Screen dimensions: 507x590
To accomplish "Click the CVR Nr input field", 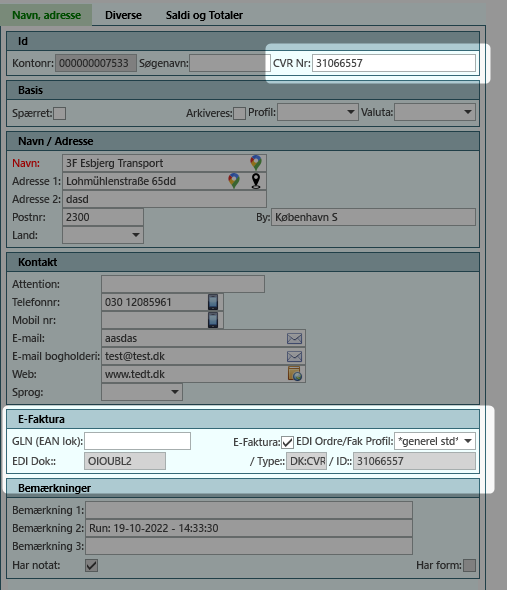I will coord(394,63).
